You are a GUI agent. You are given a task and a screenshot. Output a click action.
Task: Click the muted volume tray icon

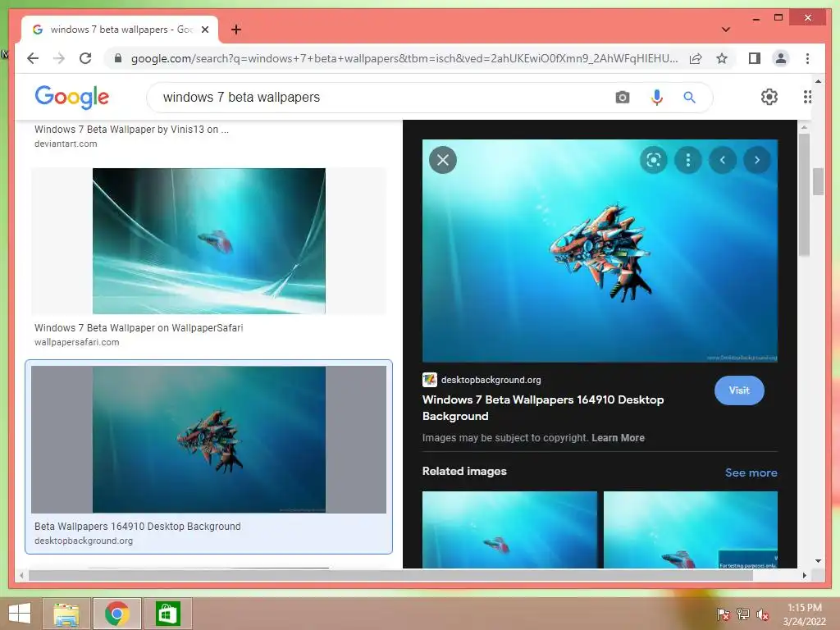[x=762, y=614]
